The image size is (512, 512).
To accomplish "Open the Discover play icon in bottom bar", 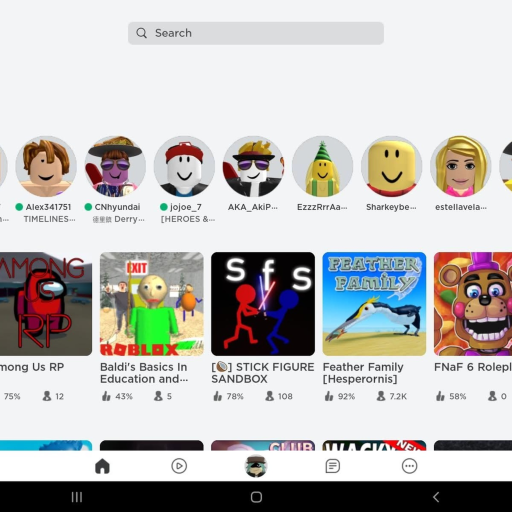I will point(179,466).
